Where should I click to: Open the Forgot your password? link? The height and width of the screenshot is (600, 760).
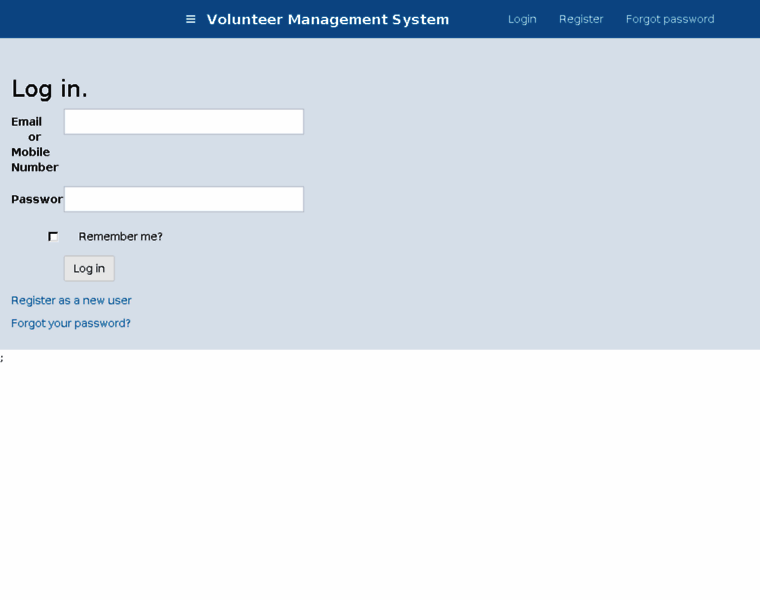(71, 323)
